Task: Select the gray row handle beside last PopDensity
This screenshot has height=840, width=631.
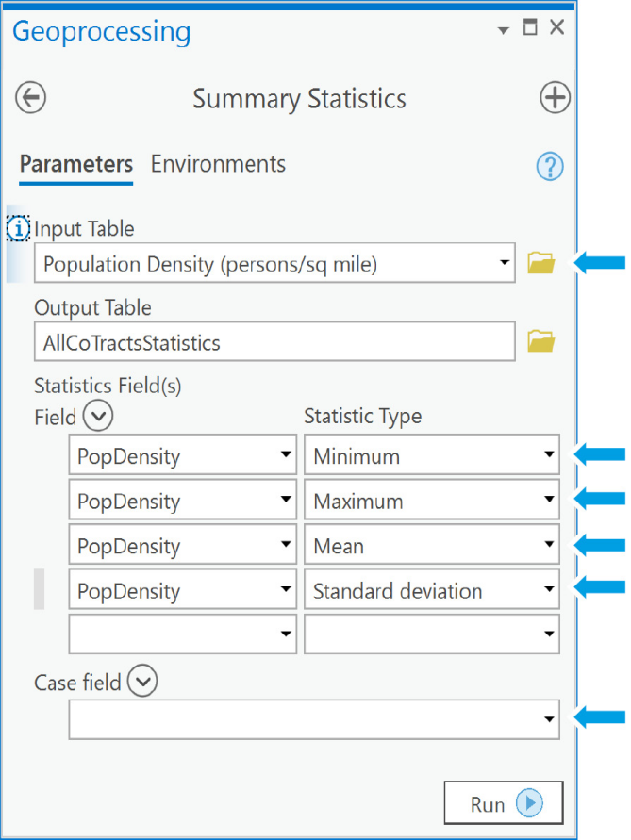Action: click(x=39, y=589)
